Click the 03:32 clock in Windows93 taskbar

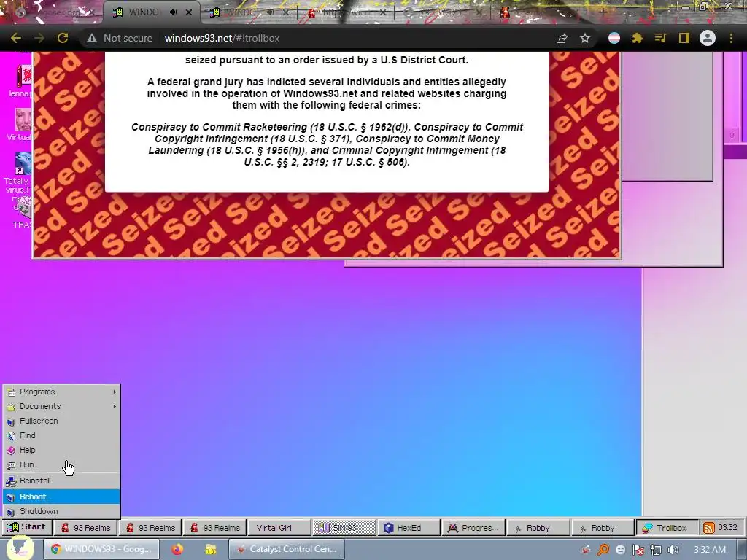point(727,527)
